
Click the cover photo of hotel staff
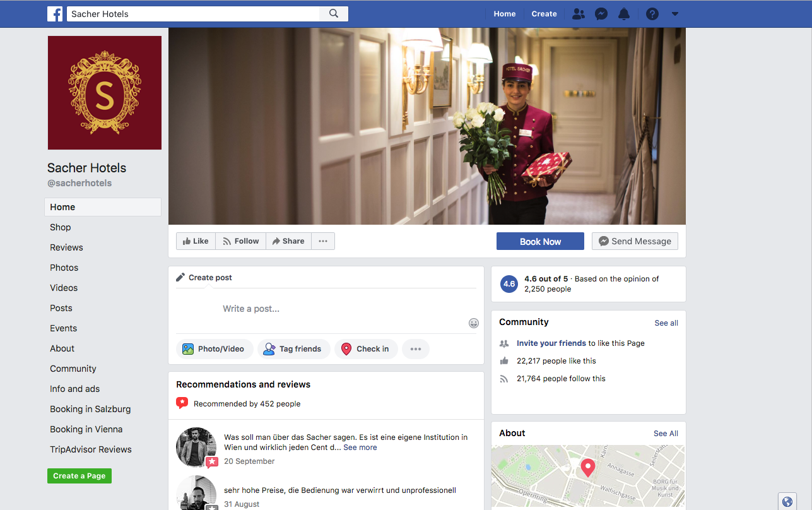pos(427,126)
